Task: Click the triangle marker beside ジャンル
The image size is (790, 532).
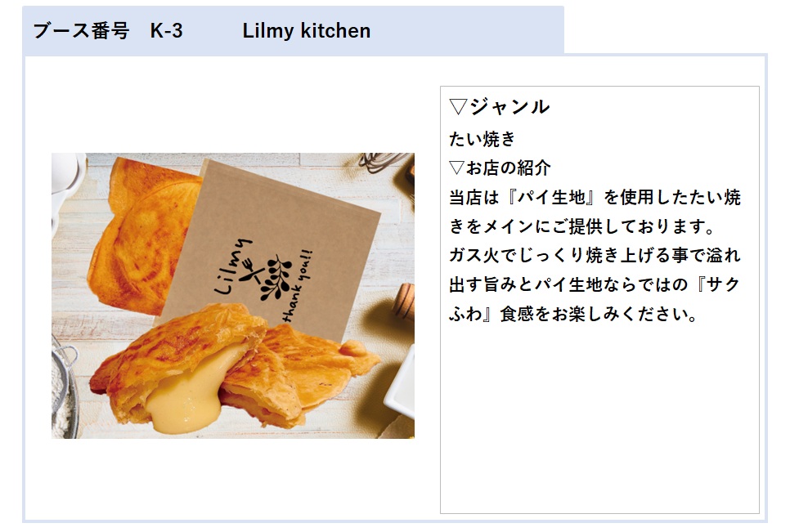Action: pos(458,107)
